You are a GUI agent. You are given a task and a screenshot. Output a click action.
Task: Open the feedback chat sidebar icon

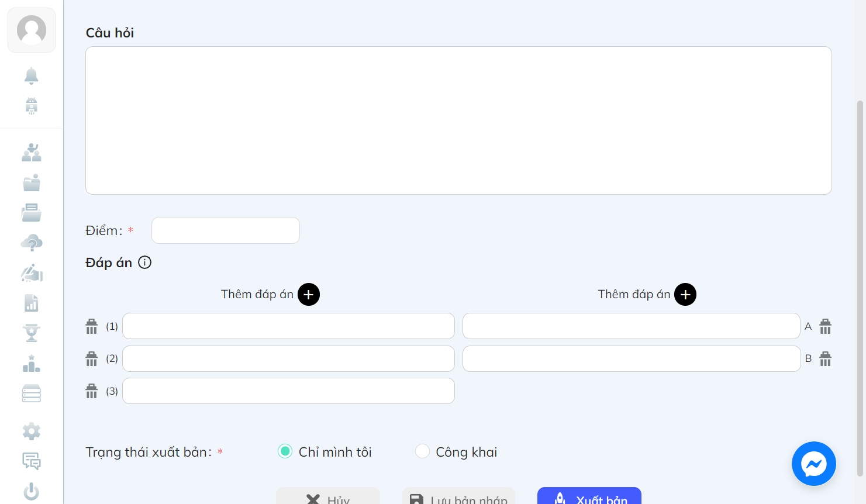pyautogui.click(x=32, y=461)
